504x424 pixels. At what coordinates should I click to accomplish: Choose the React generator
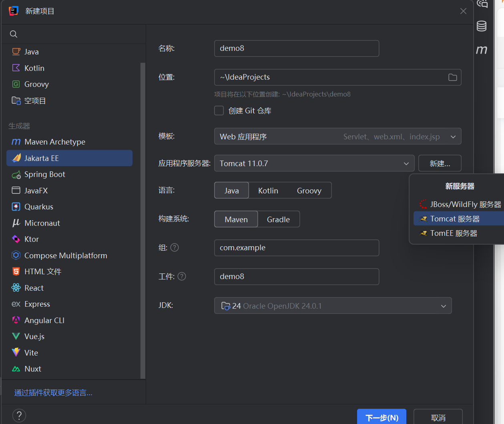[69, 288]
